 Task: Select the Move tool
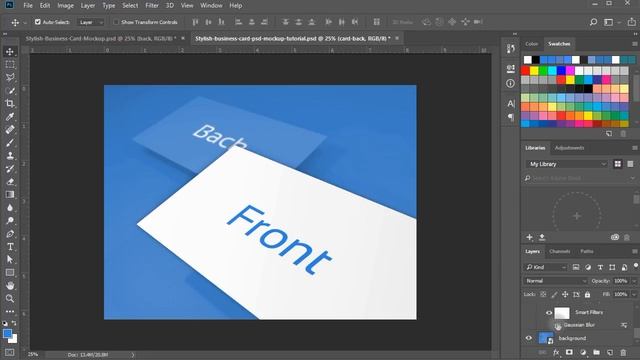point(10,51)
